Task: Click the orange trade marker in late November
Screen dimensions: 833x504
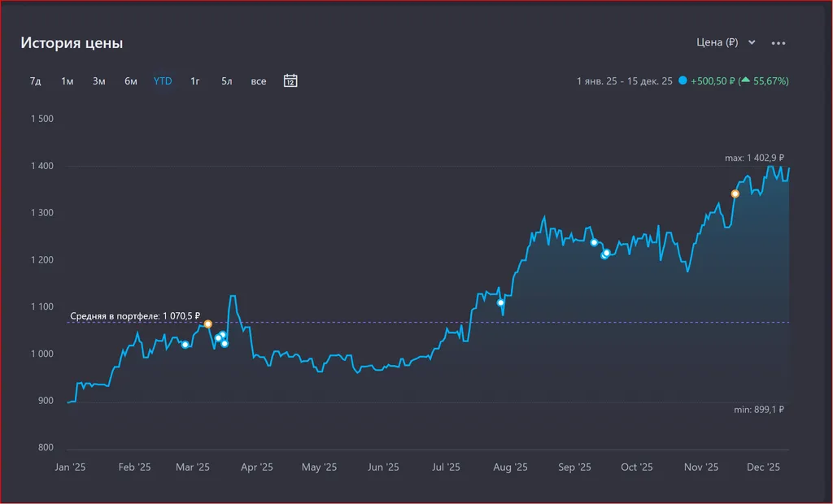Action: [735, 193]
